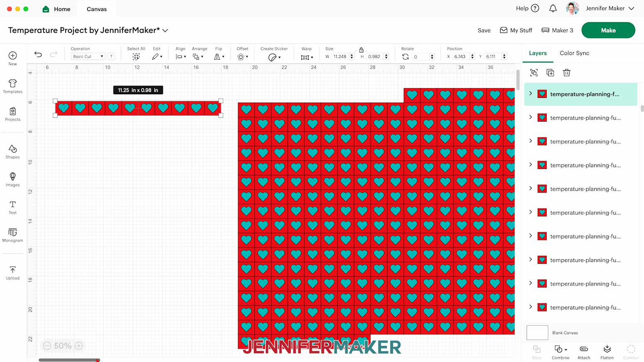Switch to the Canvas tab
644x362 pixels.
pyautogui.click(x=97, y=9)
